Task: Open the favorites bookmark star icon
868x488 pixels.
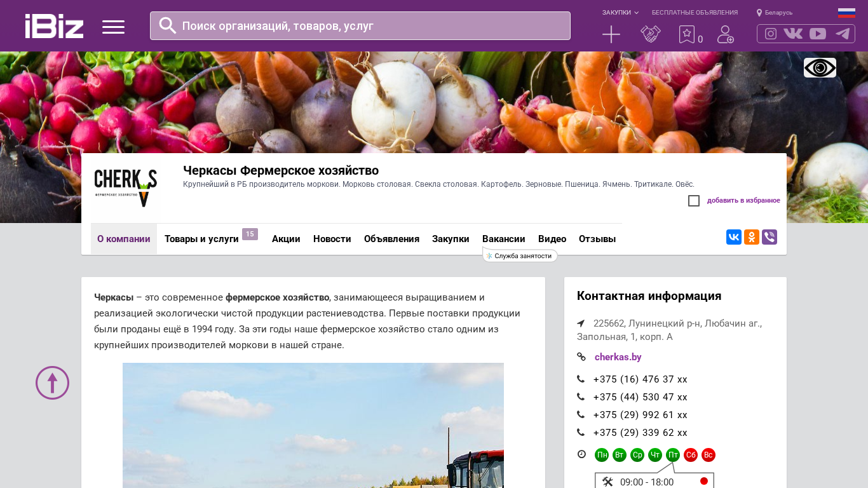Action: point(686,34)
